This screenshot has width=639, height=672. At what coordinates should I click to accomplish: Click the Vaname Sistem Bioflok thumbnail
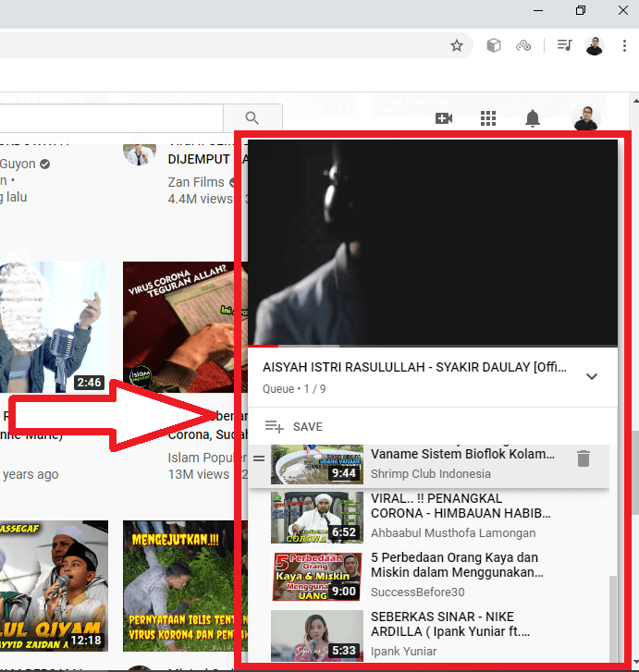click(317, 465)
